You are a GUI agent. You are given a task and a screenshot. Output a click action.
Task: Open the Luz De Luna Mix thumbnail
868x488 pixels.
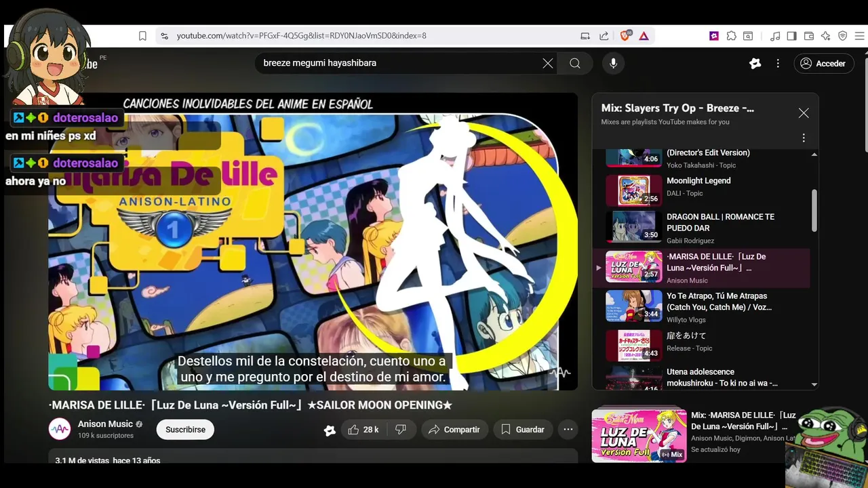click(x=639, y=435)
